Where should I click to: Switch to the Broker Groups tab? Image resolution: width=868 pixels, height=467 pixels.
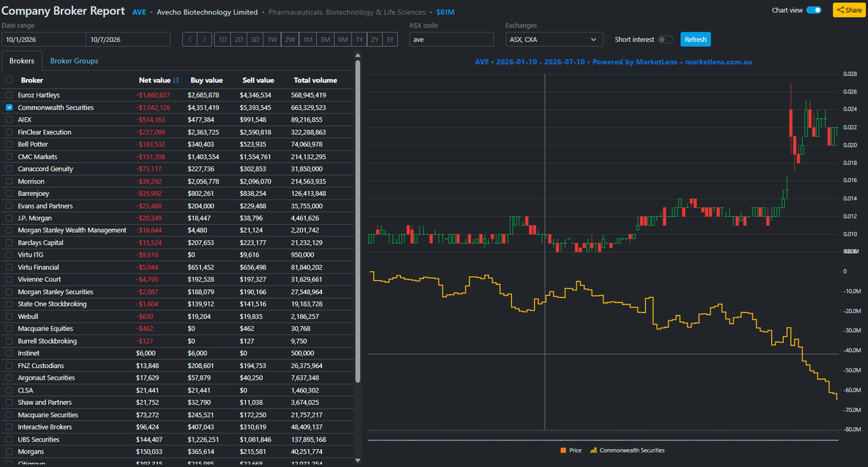[75, 61]
